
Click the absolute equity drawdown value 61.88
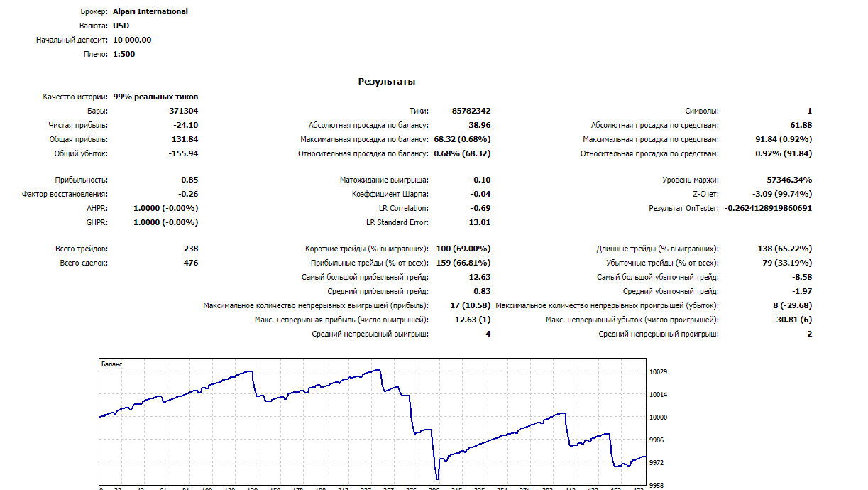tap(801, 125)
